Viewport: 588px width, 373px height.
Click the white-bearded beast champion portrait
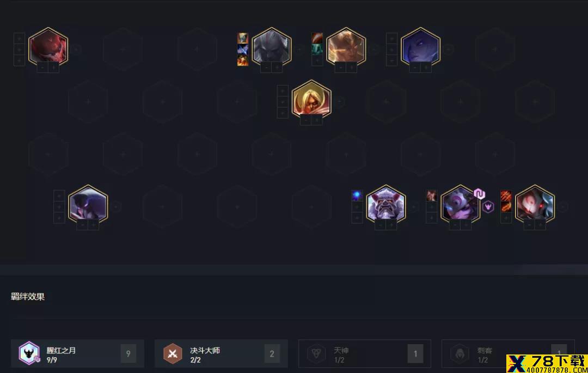(x=386, y=205)
